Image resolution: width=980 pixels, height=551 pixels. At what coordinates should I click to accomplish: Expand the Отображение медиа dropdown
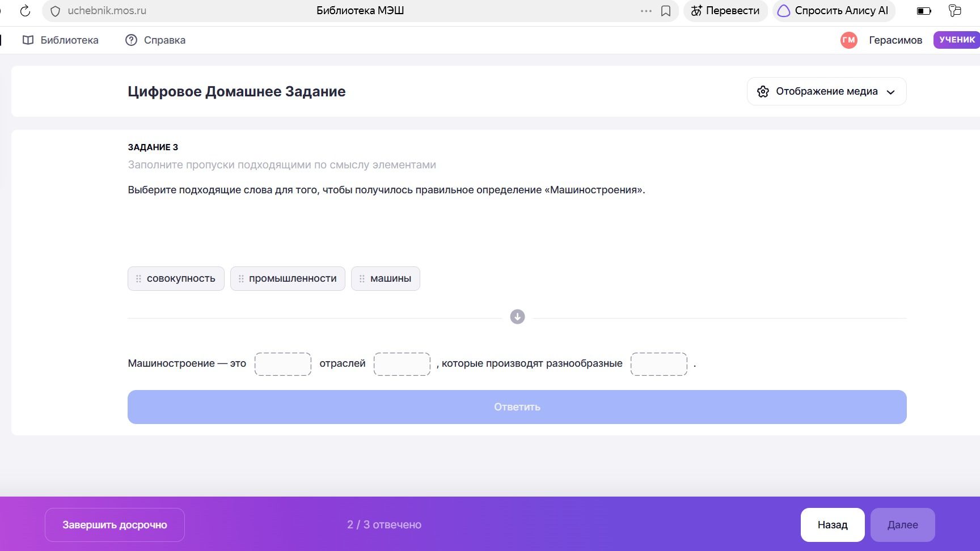pyautogui.click(x=826, y=91)
